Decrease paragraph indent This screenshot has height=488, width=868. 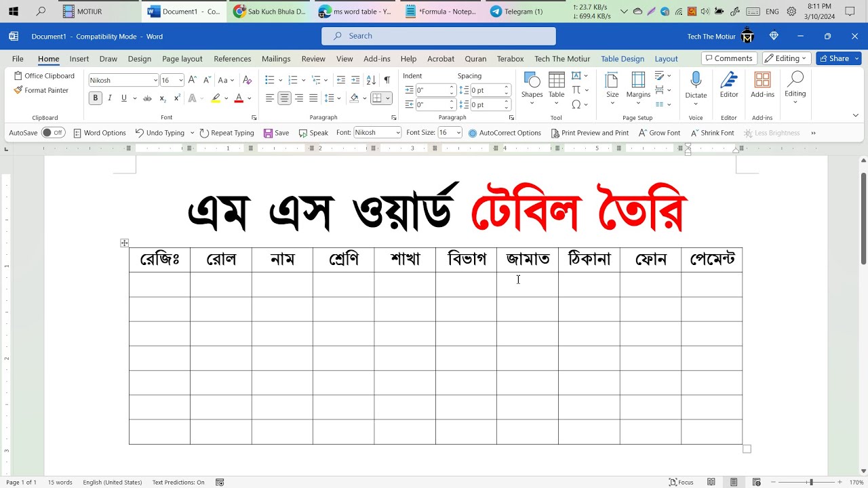point(340,80)
